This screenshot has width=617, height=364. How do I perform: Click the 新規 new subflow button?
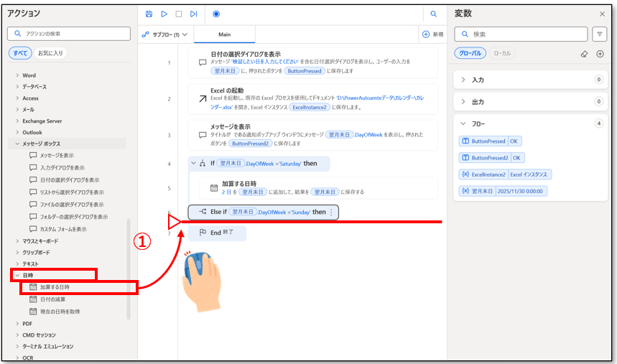[433, 34]
